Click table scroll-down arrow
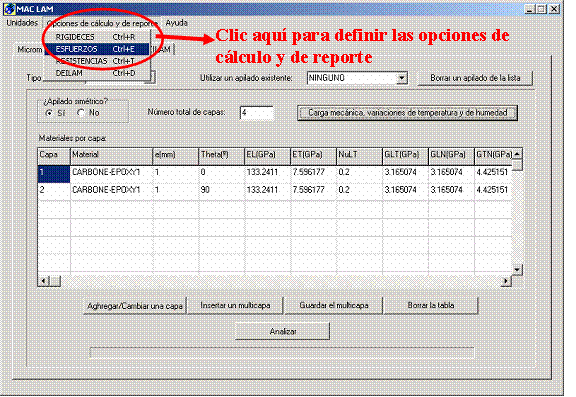Viewport: 576px width, 397px height. [x=517, y=270]
